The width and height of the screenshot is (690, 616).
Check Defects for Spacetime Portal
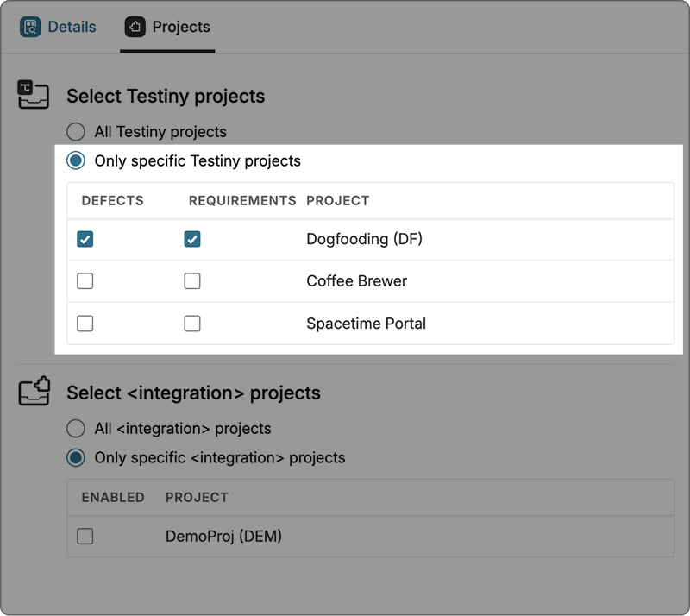pos(85,324)
